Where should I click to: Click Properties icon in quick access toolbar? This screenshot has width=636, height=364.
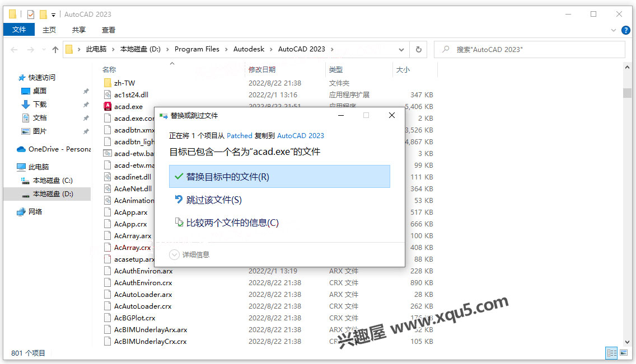(x=31, y=15)
